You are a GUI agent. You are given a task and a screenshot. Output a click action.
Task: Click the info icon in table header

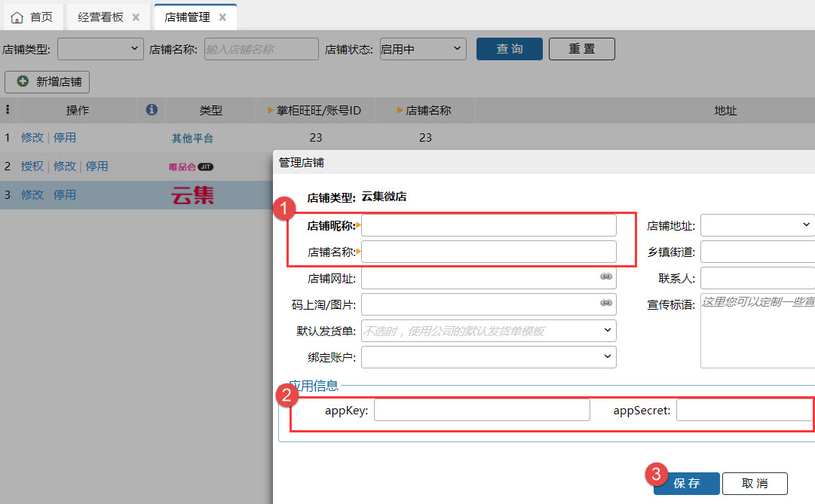point(152,110)
